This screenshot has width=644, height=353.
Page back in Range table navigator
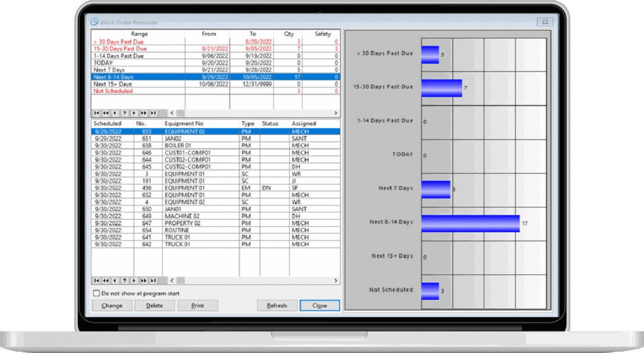[x=106, y=113]
